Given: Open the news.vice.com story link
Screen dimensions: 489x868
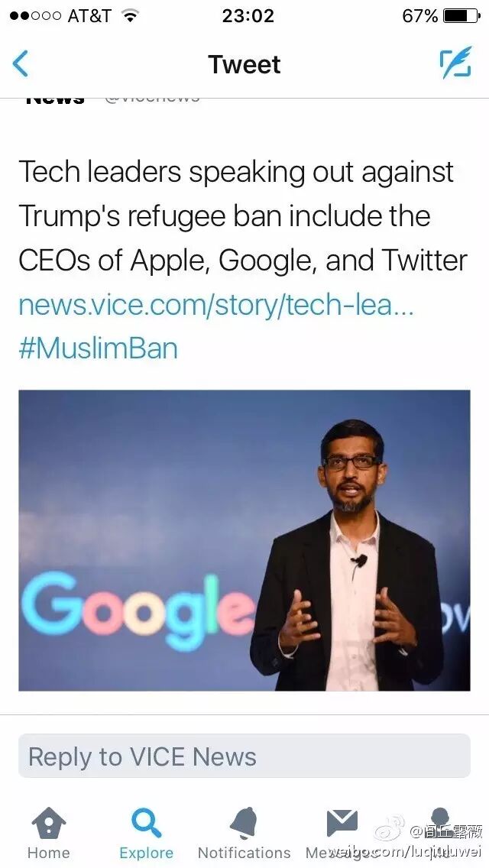Looking at the screenshot, I should pos(216,305).
